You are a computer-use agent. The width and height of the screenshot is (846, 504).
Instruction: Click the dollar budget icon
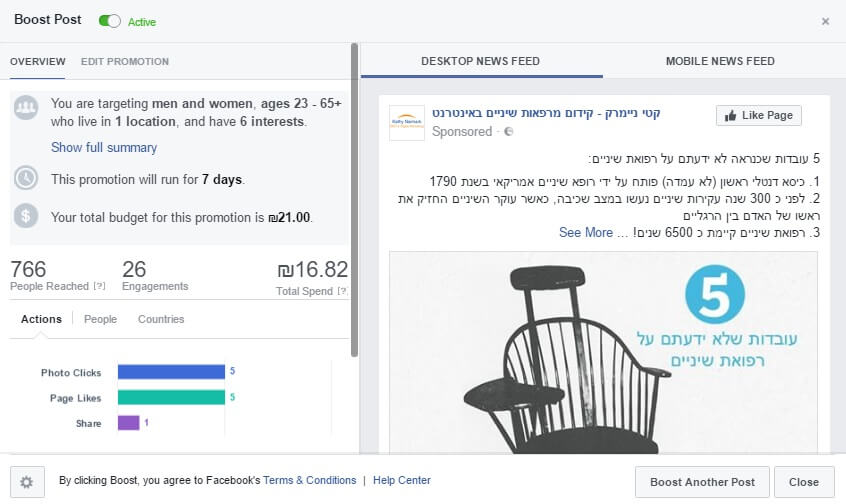[25, 216]
